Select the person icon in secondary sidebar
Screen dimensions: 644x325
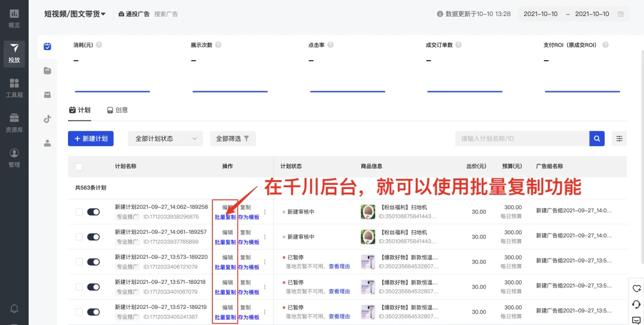click(x=47, y=143)
